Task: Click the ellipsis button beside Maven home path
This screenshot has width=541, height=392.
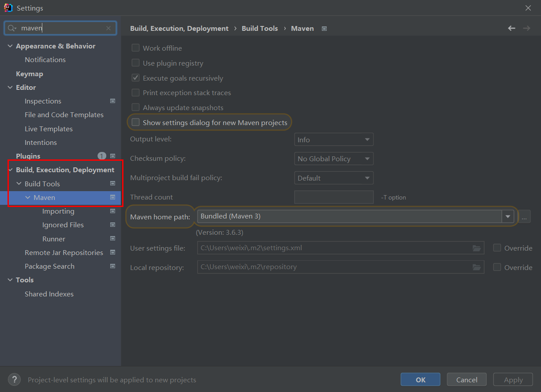Action: click(524, 217)
